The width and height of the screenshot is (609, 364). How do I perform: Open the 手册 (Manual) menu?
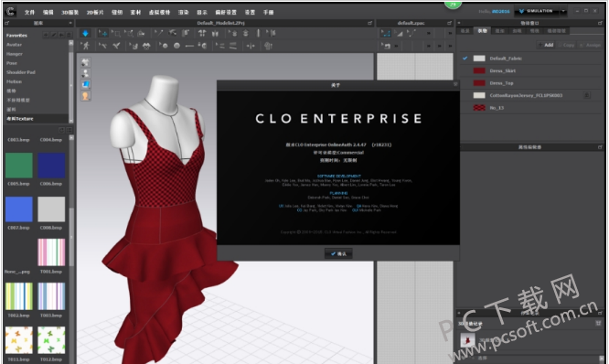coord(268,12)
